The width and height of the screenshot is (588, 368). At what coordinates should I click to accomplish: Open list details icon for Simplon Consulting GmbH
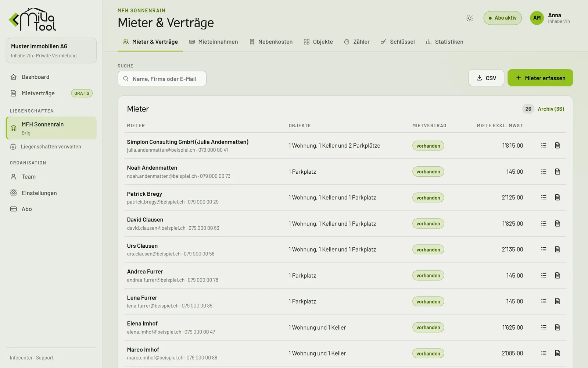coord(544,145)
